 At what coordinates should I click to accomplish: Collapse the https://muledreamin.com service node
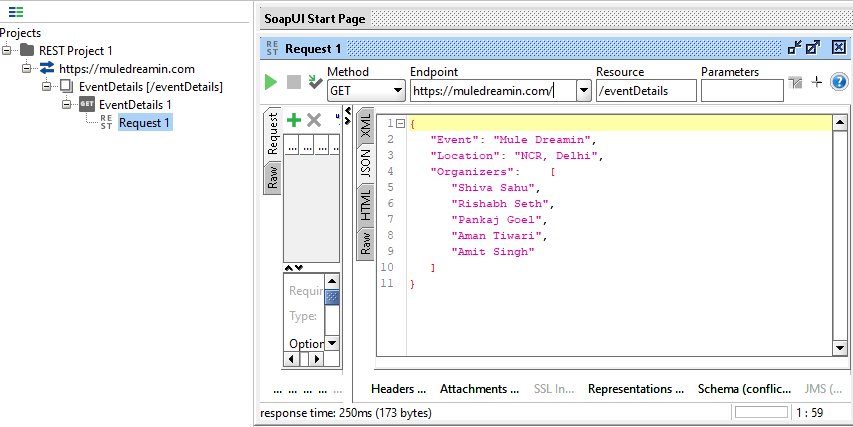(26, 69)
